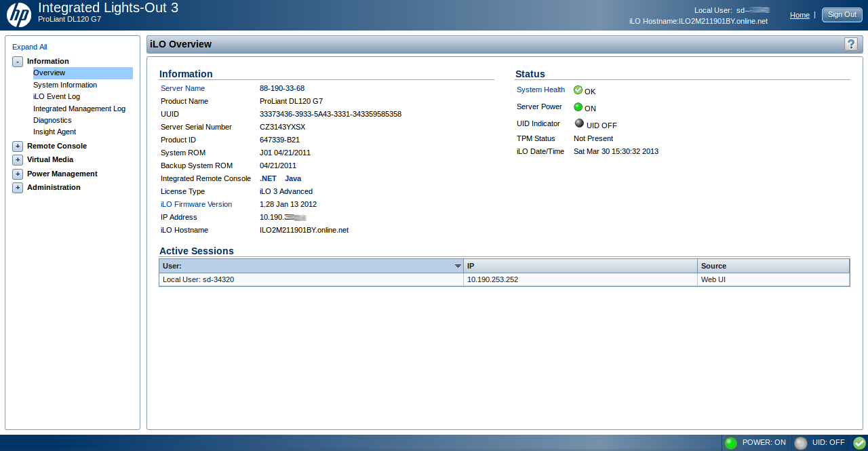Collapse the Information tree section
This screenshot has width=868, height=451.
pyautogui.click(x=18, y=62)
